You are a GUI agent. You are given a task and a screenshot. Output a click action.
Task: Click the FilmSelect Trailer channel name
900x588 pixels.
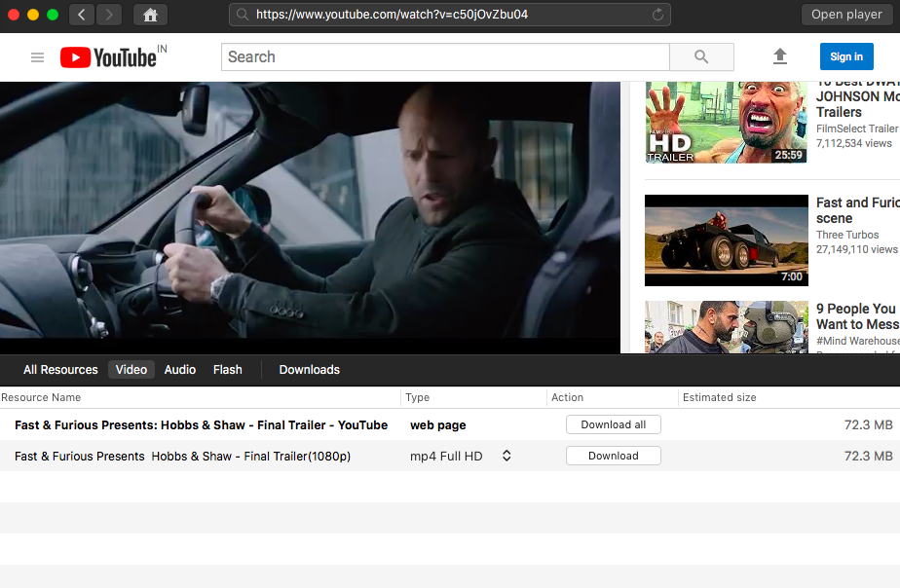coord(857,129)
